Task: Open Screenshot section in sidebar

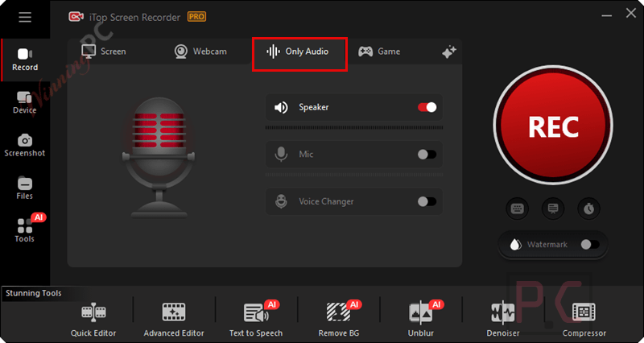Action: 25,146
